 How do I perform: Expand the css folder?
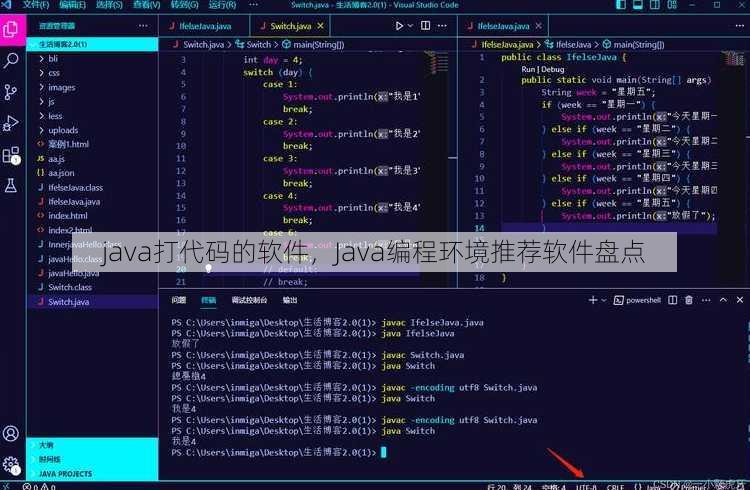(92, 73)
